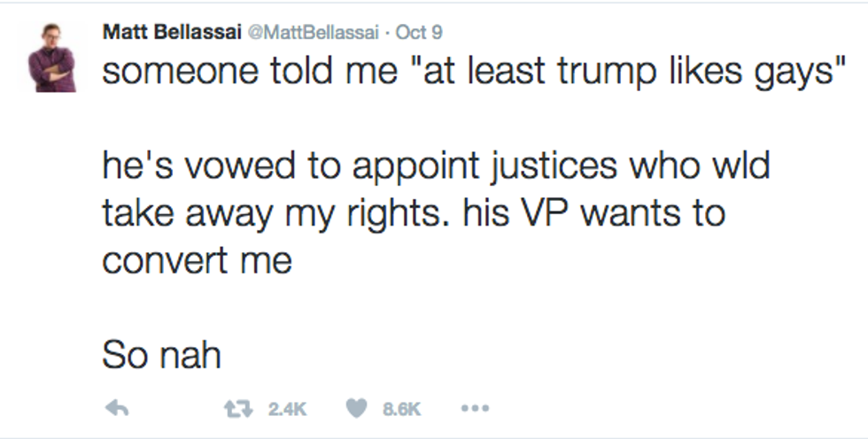Click the 2.4K retweet count
This screenshot has height=439, width=868.
coord(286,409)
